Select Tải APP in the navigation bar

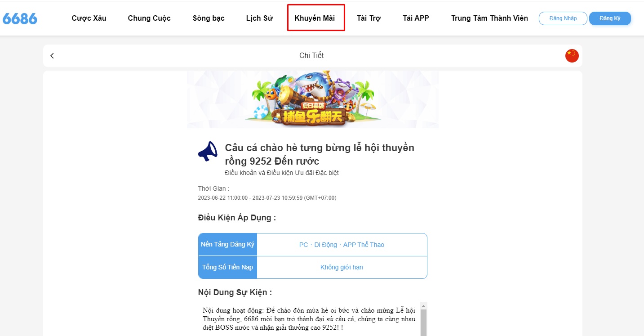(416, 18)
